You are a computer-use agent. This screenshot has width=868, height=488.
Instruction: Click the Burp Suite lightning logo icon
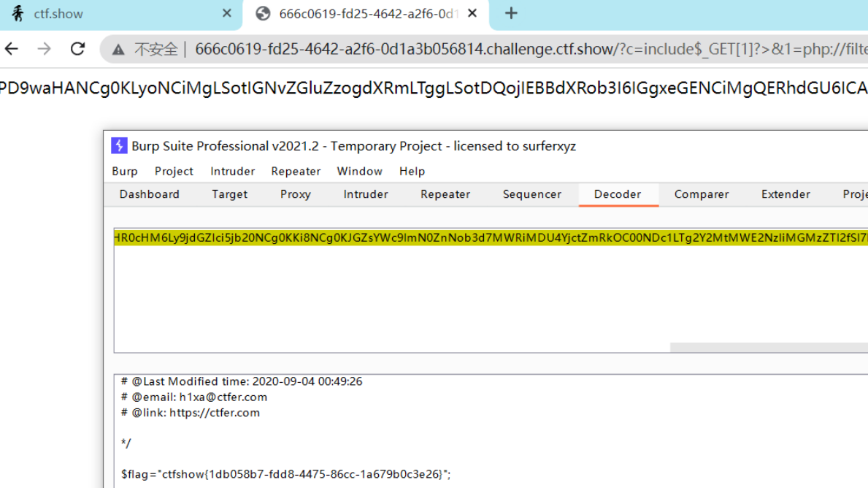pyautogui.click(x=119, y=145)
